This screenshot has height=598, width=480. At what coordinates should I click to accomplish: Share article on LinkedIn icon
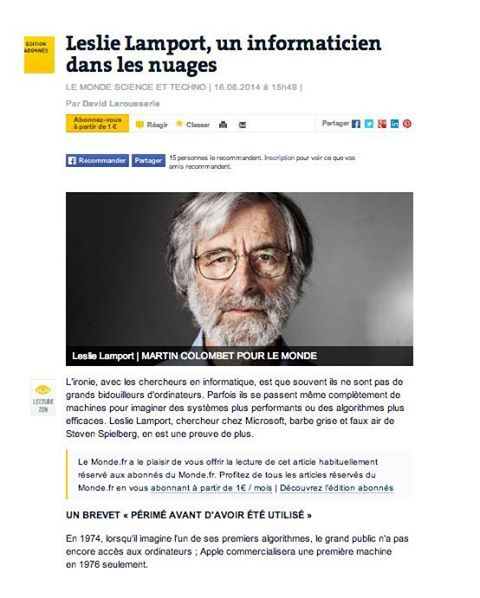click(395, 124)
